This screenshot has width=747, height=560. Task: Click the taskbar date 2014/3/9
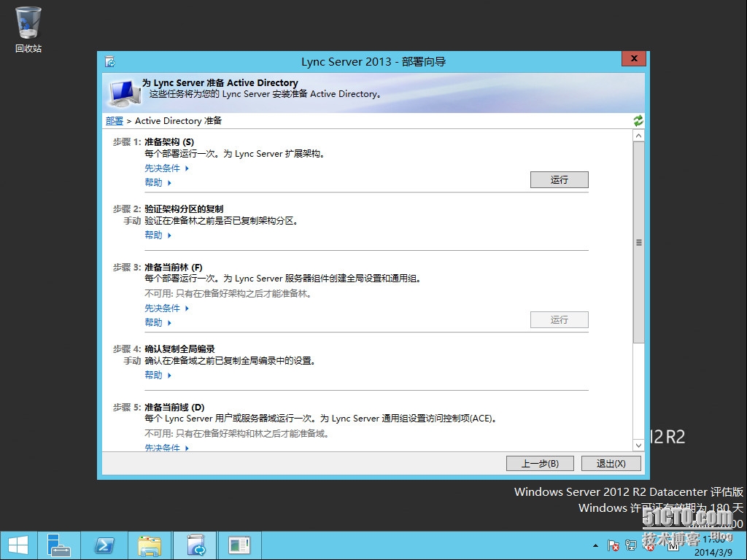pyautogui.click(x=713, y=553)
